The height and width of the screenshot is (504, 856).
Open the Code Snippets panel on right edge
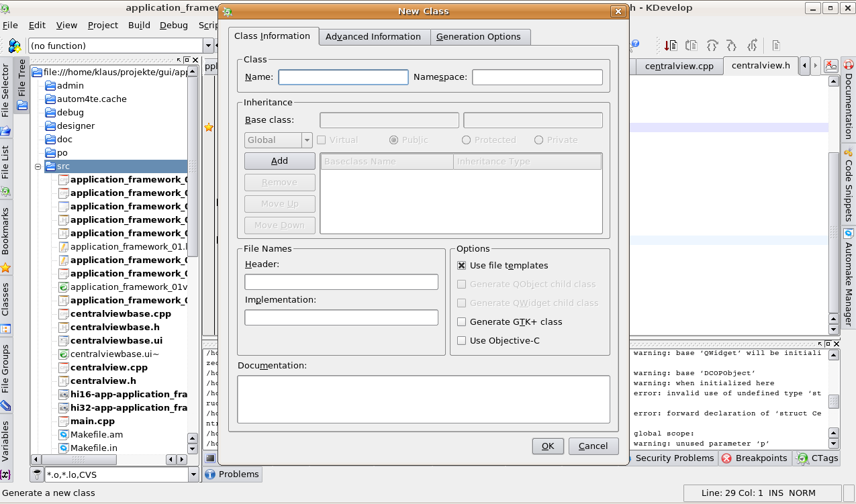[849, 185]
